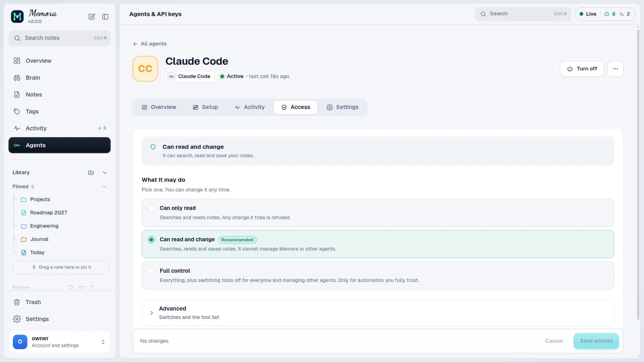Click Save access button

596,341
